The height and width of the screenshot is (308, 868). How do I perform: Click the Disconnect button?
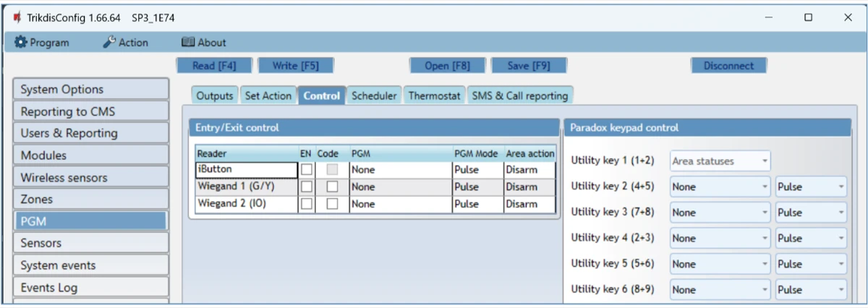[x=728, y=66]
